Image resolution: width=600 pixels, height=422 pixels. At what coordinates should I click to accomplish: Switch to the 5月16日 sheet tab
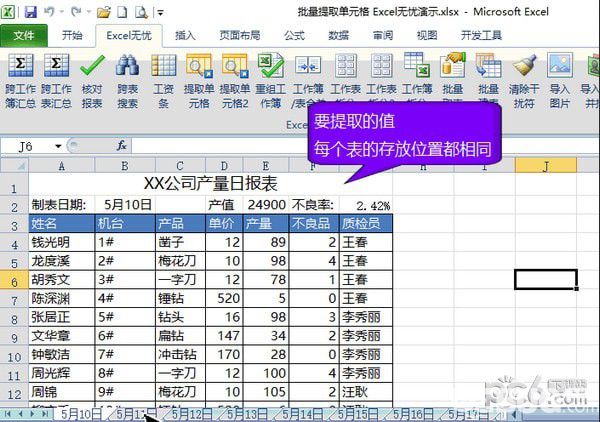point(412,414)
